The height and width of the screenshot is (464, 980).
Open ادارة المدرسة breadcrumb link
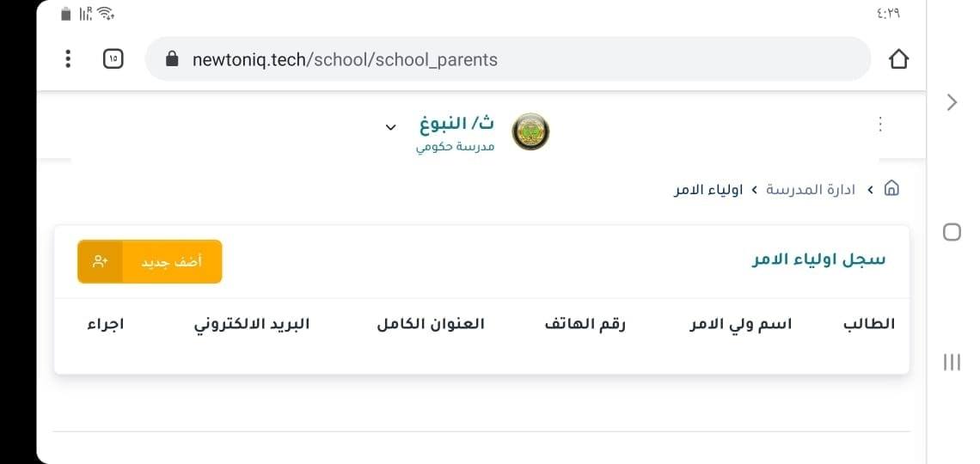pyautogui.click(x=810, y=189)
